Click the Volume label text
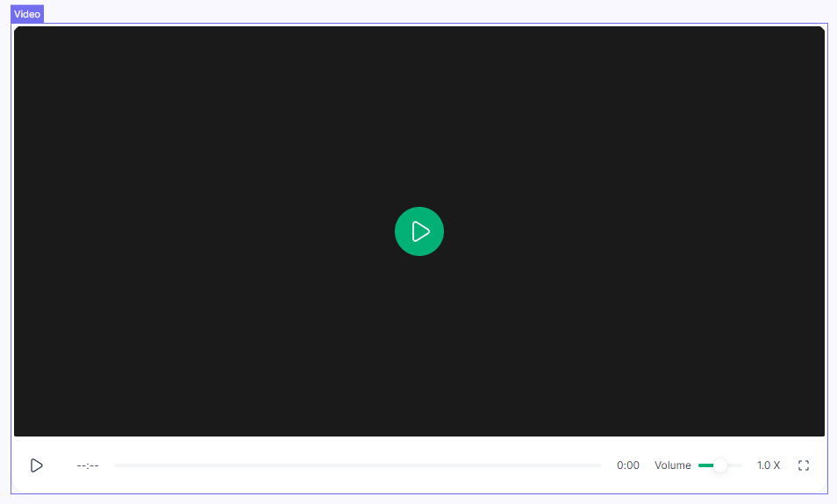 tap(672, 465)
